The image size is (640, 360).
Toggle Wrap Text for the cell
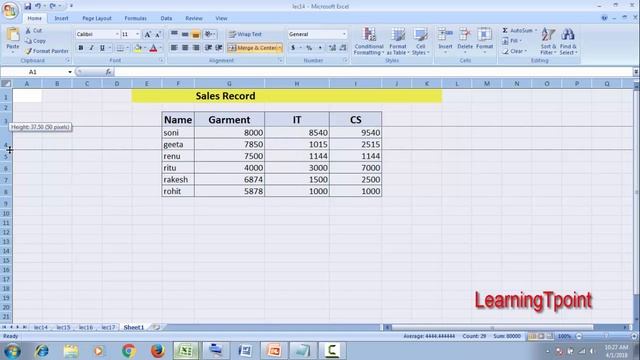pyautogui.click(x=245, y=34)
